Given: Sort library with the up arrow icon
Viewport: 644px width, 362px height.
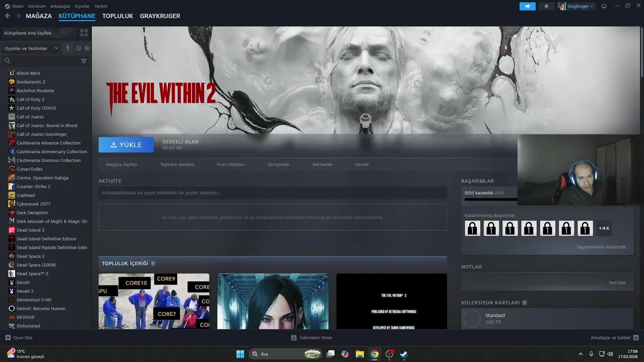Looking at the screenshot, I should coord(68,48).
